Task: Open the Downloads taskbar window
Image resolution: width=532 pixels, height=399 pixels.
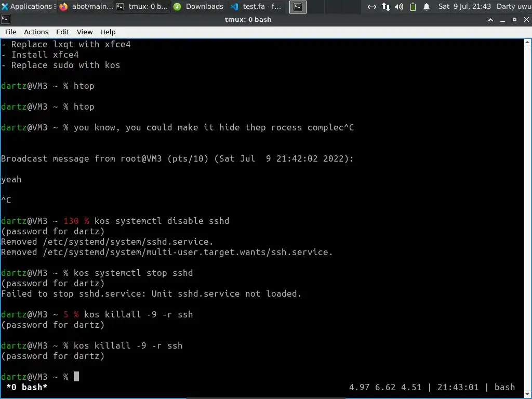Action: click(199, 6)
